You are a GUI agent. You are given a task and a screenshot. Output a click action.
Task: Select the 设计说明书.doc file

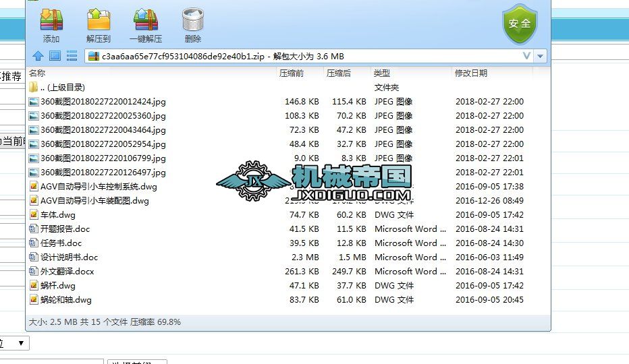pyautogui.click(x=69, y=257)
